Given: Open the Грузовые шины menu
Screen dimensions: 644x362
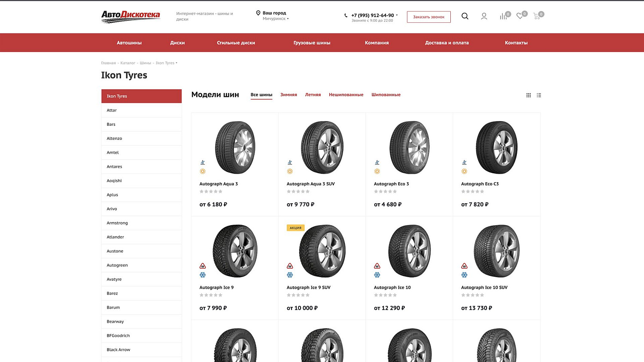Looking at the screenshot, I should click(x=312, y=43).
